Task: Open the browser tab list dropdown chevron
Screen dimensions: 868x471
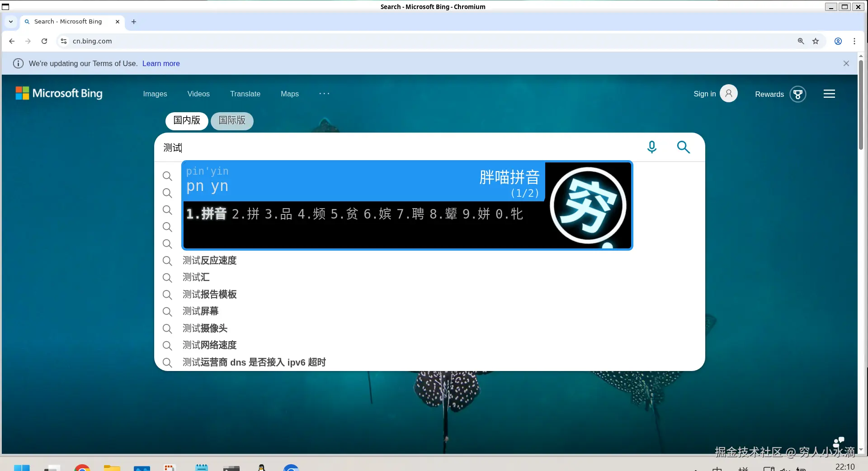Action: coord(10,21)
